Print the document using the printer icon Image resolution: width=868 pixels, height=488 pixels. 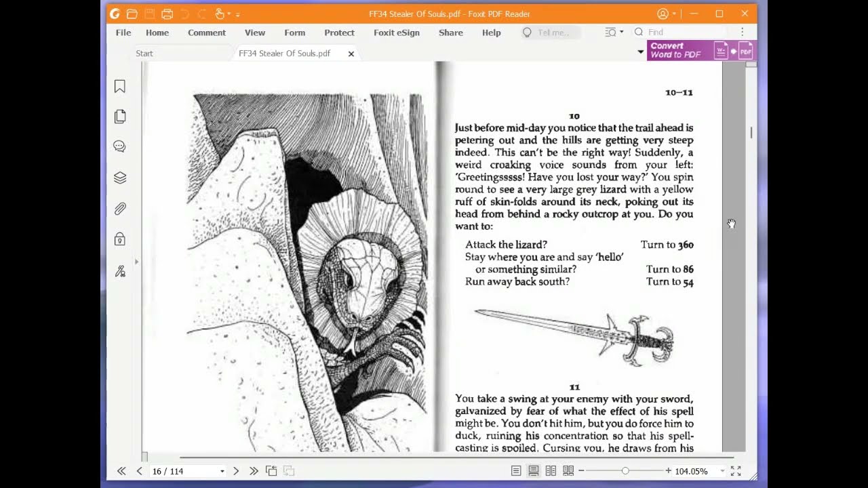pos(167,14)
